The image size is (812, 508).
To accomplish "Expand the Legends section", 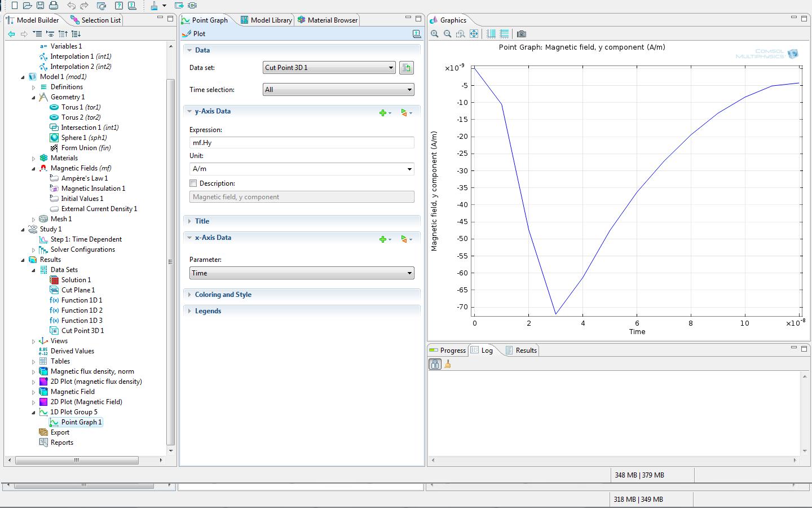I will [x=208, y=311].
